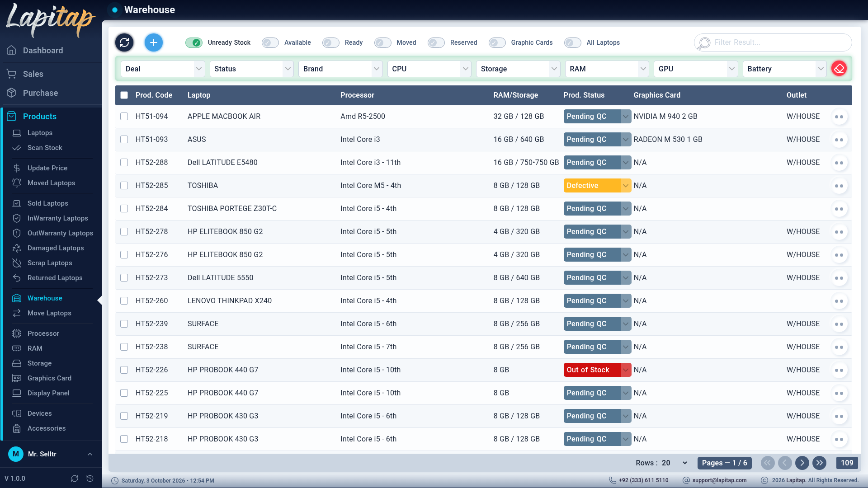Check the select-all checkbox in table header
Screen dimensions: 868x488
(x=124, y=95)
